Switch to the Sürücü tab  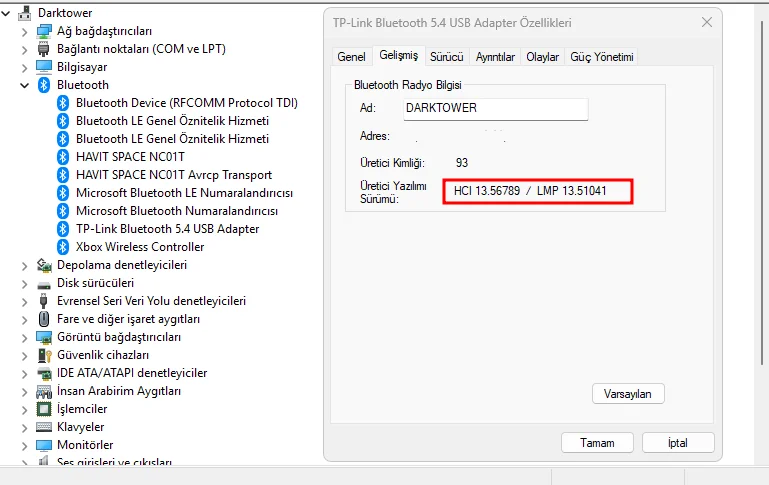point(446,57)
